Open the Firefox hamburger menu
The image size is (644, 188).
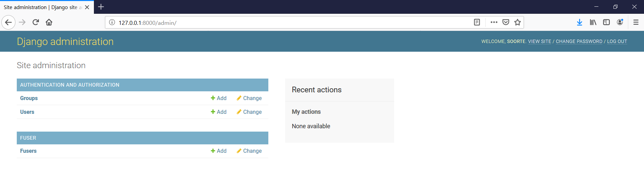coord(636,22)
